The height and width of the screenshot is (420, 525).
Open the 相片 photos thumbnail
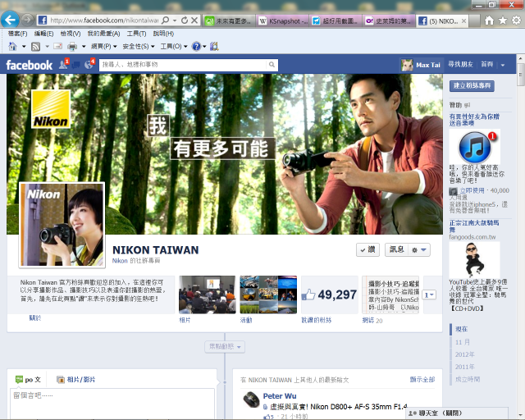tap(208, 294)
